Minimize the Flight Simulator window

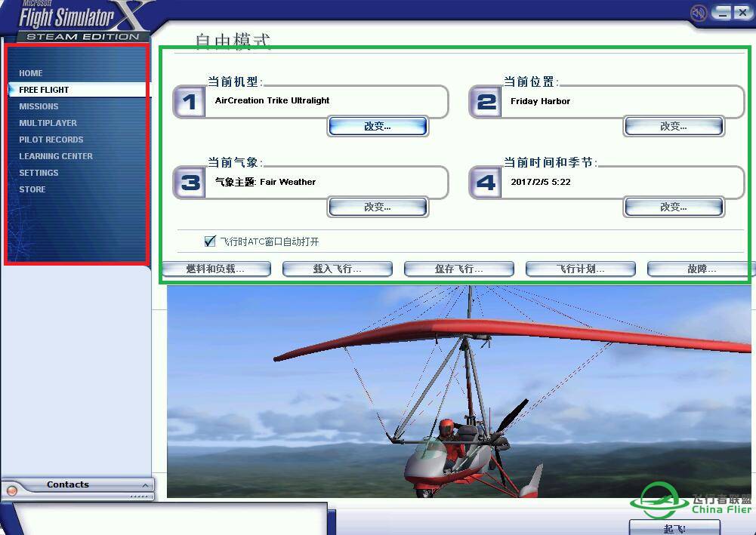(722, 13)
